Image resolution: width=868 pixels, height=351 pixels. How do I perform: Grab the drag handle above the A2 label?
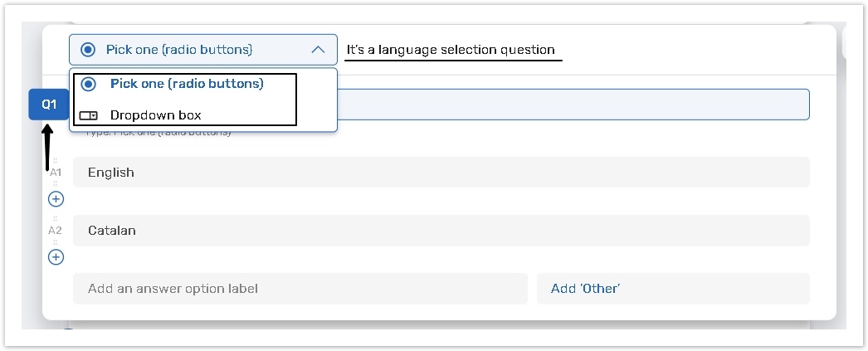[56, 219]
